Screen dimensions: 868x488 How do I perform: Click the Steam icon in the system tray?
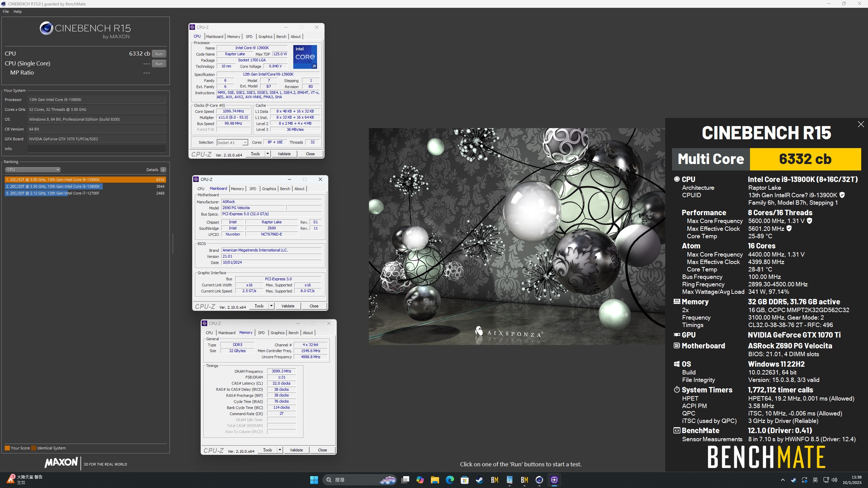794,480
